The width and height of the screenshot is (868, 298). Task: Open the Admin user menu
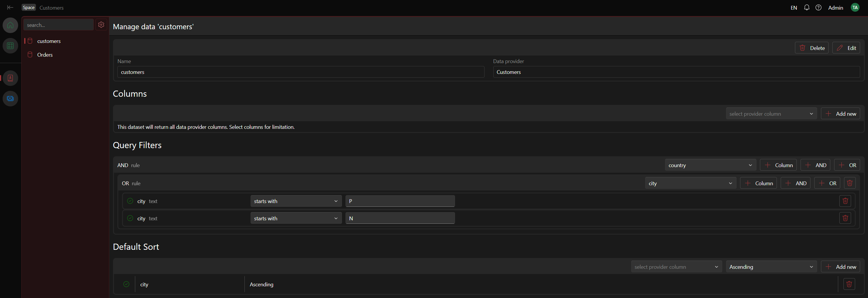835,7
